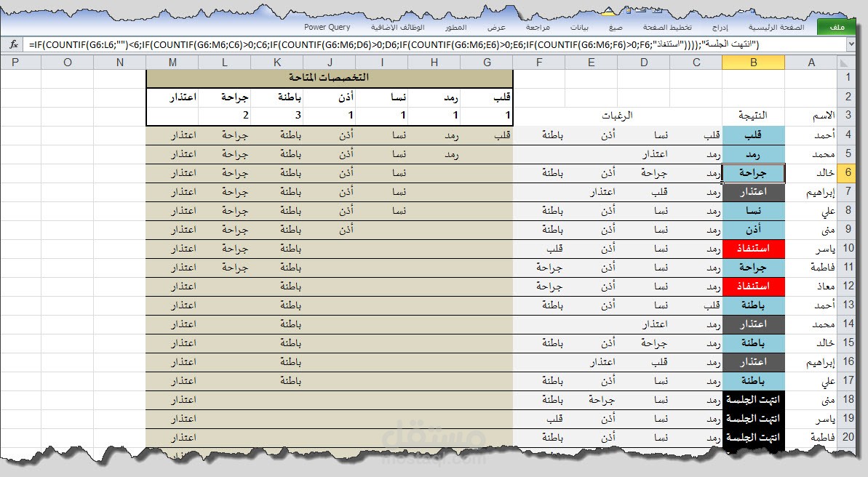Switch to the Power Query tab
Image resolution: width=868 pixels, height=477 pixels.
pos(327,27)
